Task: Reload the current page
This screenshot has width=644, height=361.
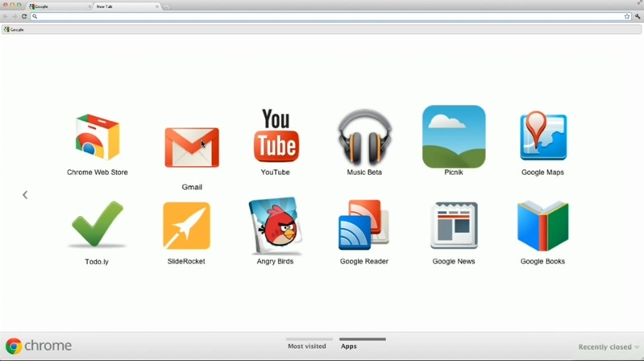Action: pos(24,16)
